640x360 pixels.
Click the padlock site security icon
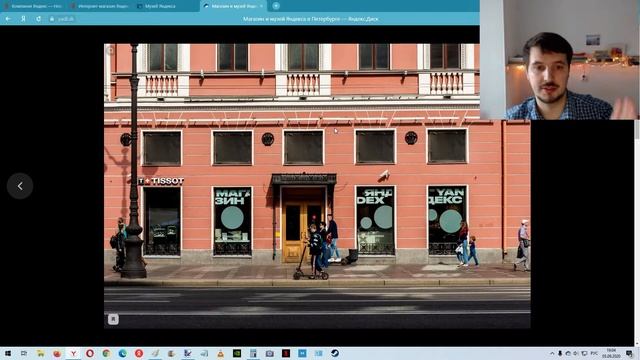click(x=52, y=19)
